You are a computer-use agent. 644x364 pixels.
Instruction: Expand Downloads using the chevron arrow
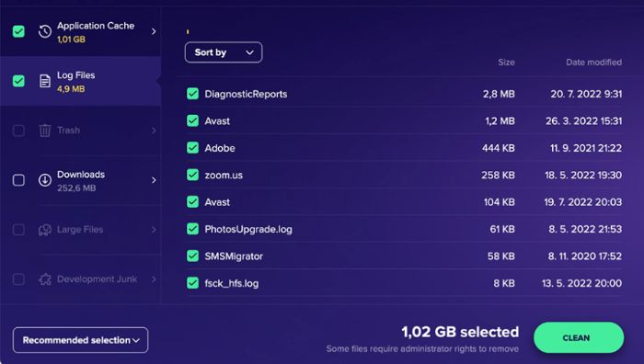[154, 180]
